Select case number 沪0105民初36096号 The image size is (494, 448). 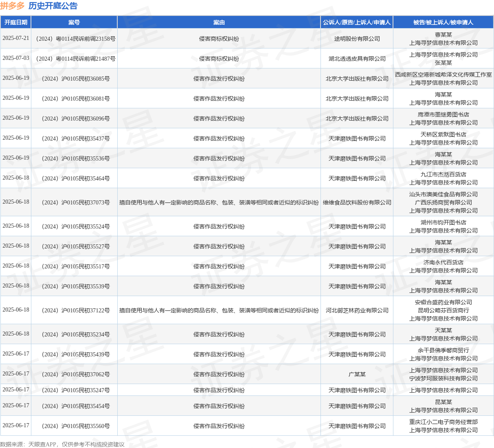click(74, 119)
